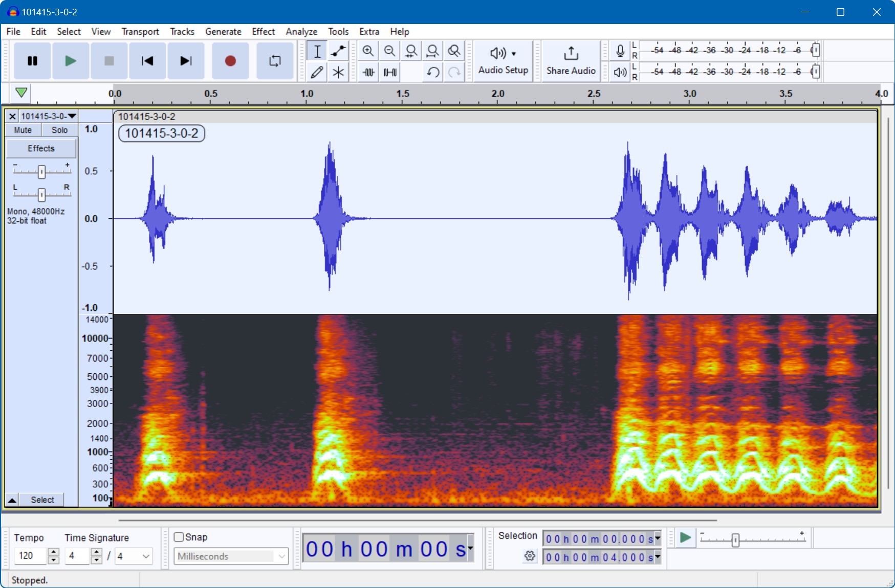Click the playback level slider handle

pos(816,71)
